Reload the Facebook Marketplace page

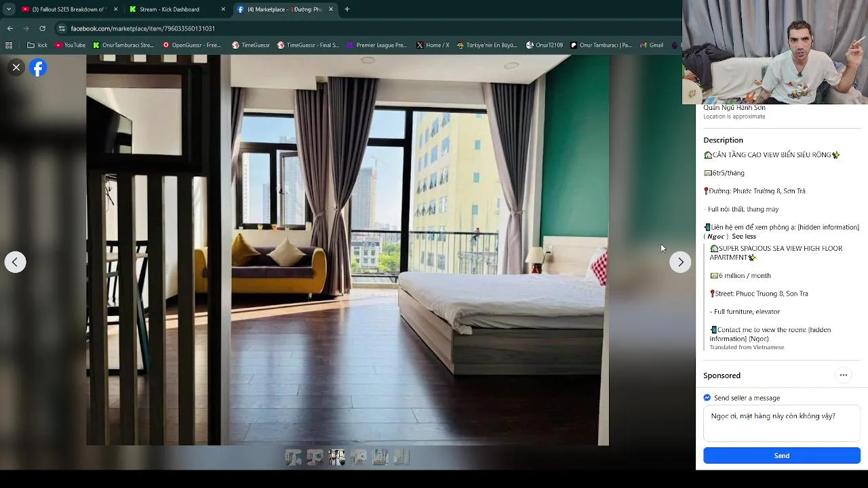point(42,28)
